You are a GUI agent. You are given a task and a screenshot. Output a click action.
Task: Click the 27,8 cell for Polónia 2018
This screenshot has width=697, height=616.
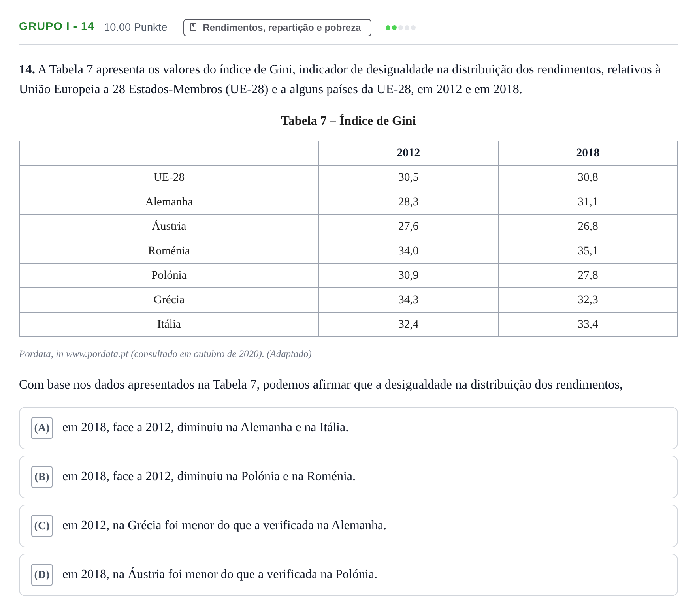(x=588, y=275)
